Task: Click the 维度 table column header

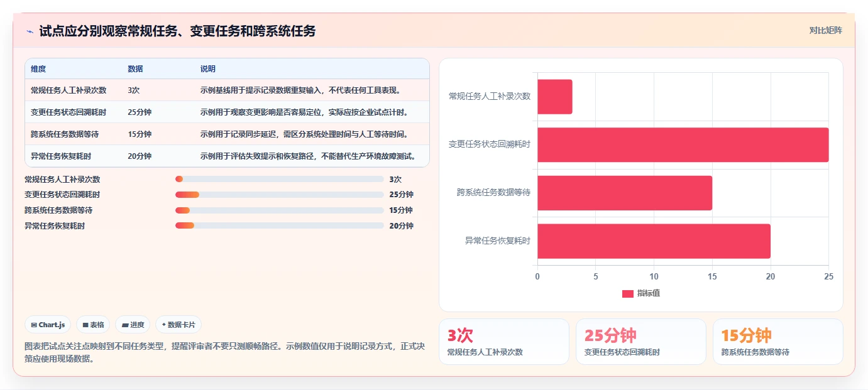Action: pos(38,69)
